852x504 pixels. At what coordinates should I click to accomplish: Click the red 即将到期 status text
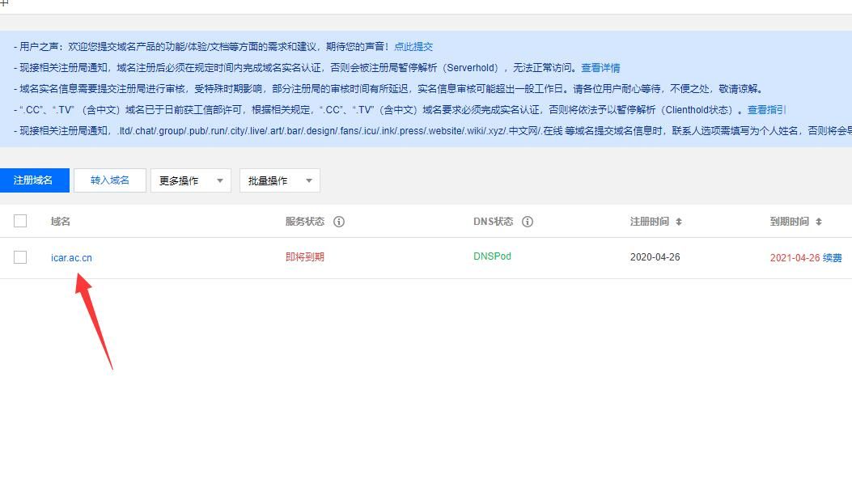pos(304,257)
